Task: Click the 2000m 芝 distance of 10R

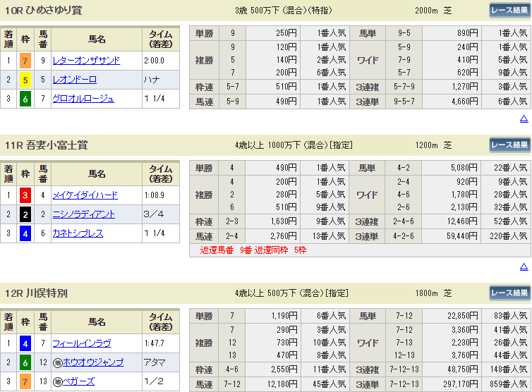Action: click(433, 11)
